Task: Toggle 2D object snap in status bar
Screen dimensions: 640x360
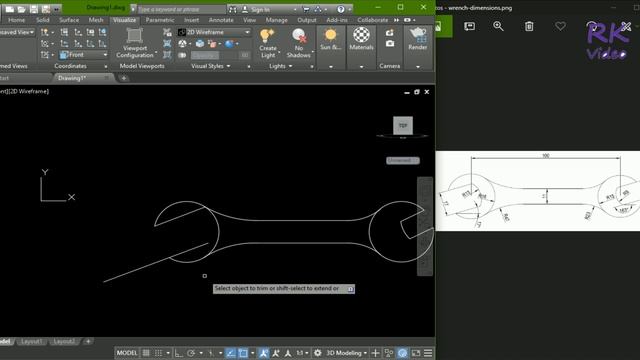Action: 243,353
